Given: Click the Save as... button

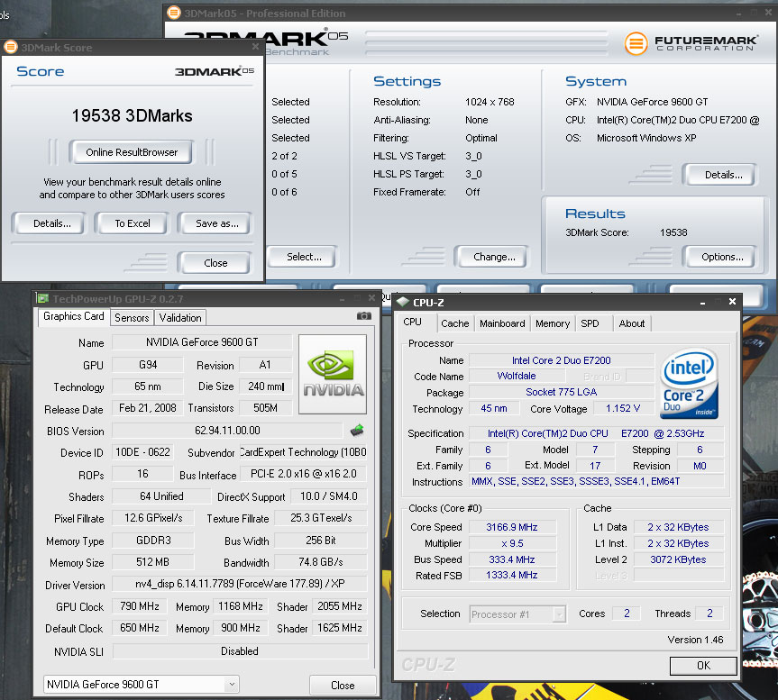Looking at the screenshot, I should 217,223.
